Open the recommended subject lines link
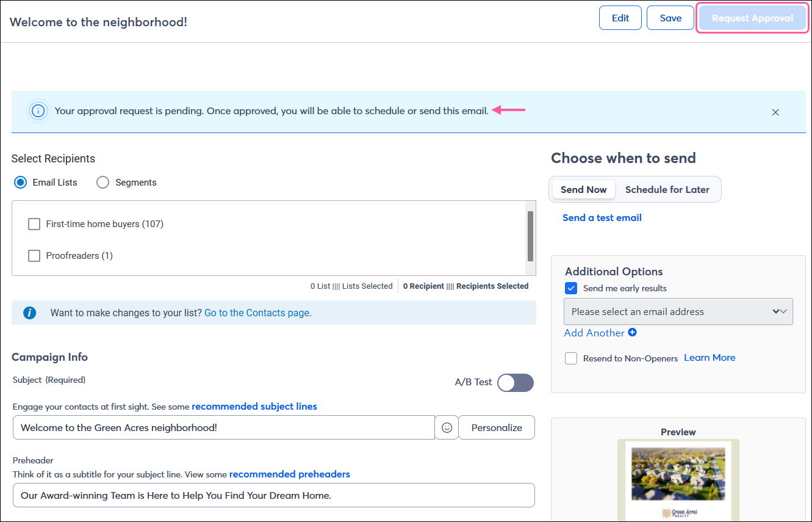The width and height of the screenshot is (812, 522). click(x=254, y=406)
